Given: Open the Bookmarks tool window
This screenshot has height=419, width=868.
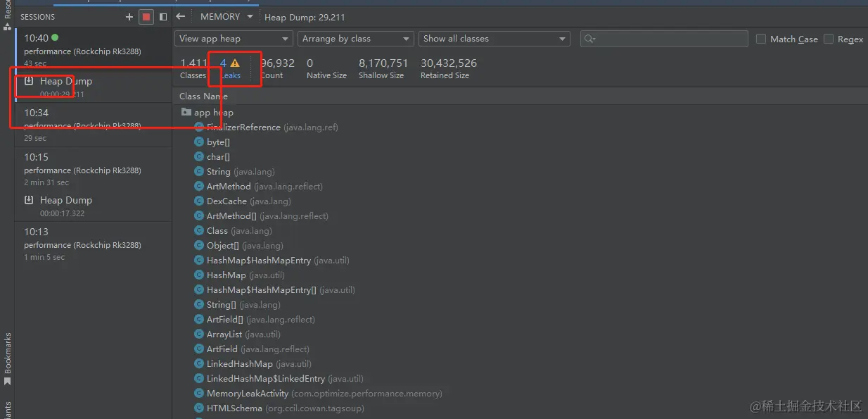Looking at the screenshot, I should point(8,359).
